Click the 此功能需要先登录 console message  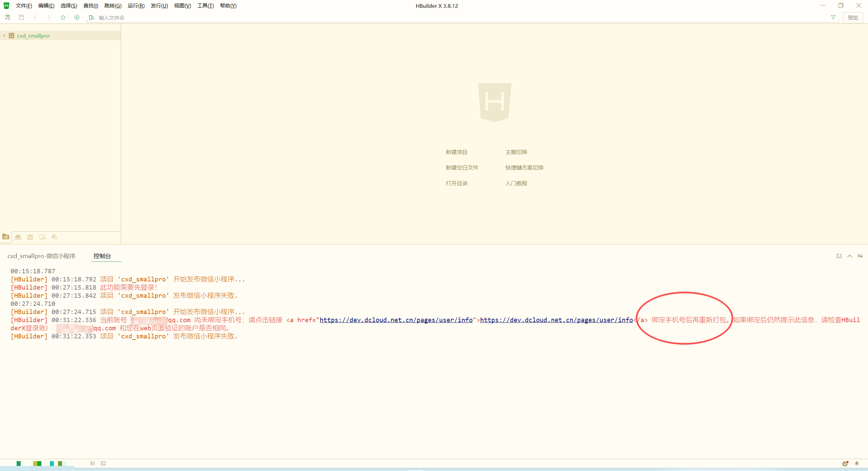tap(129, 287)
